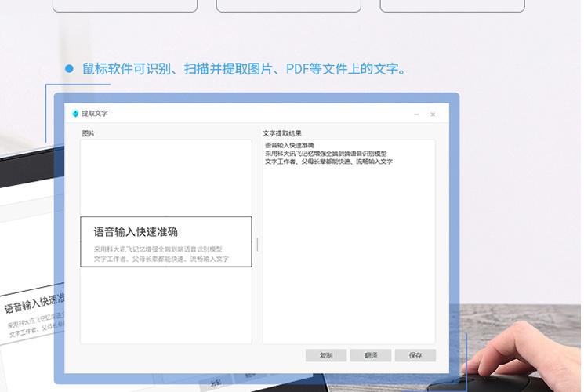Viewport: 584px width, 392px height.
Task: Click the extracted line starting with 文字工作者
Action: [328, 162]
